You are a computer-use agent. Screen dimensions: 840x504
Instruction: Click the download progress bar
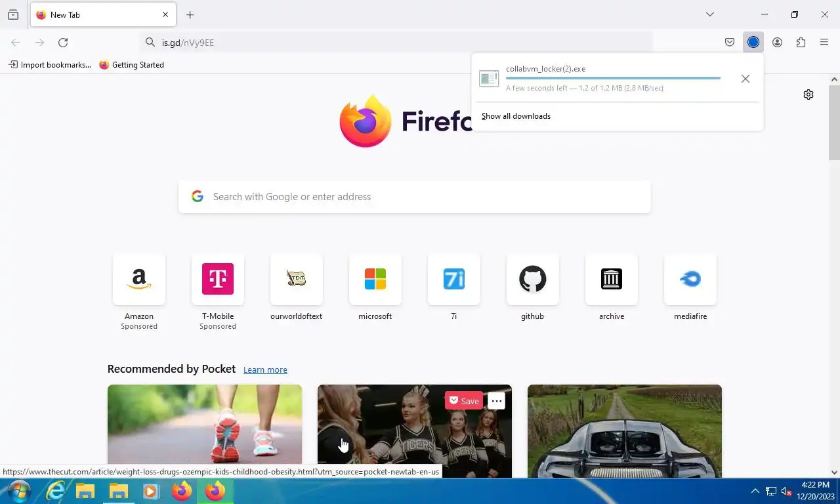pyautogui.click(x=613, y=78)
